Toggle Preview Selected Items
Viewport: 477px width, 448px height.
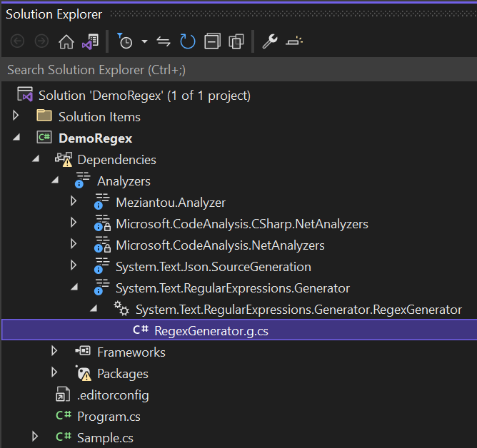point(293,42)
